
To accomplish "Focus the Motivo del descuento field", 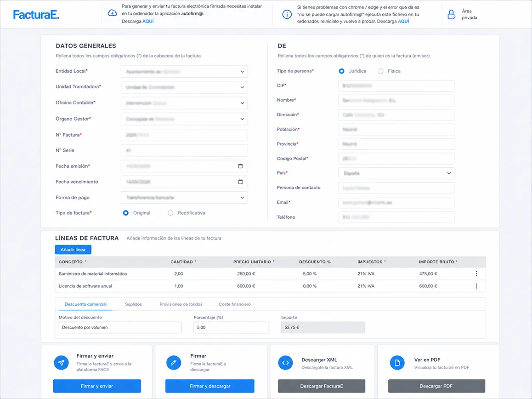I will (120, 327).
